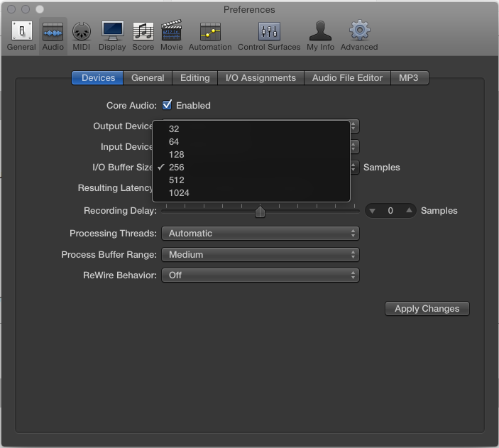Open Display preferences icon
This screenshot has height=448, width=499.
pyautogui.click(x=112, y=31)
